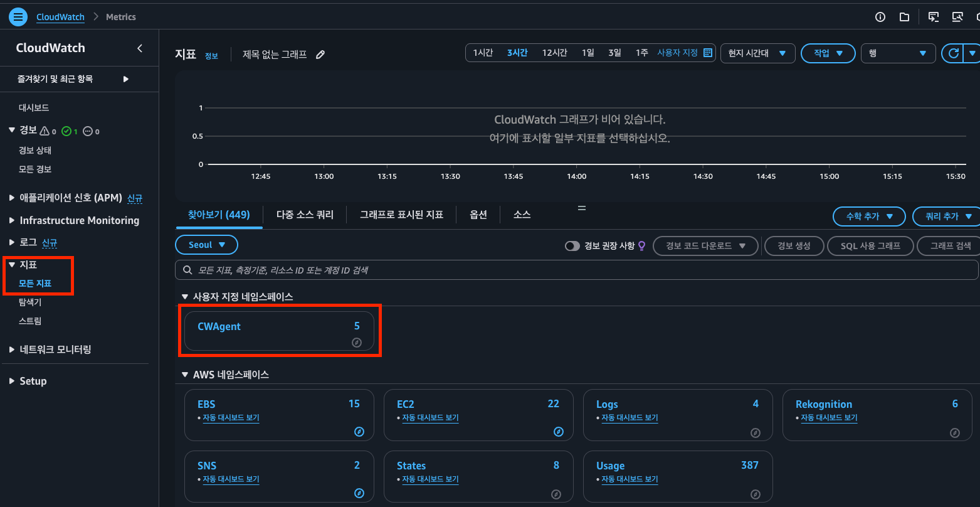
Task: Open the 경보 코드 다운로드 dropdown
Action: point(706,246)
